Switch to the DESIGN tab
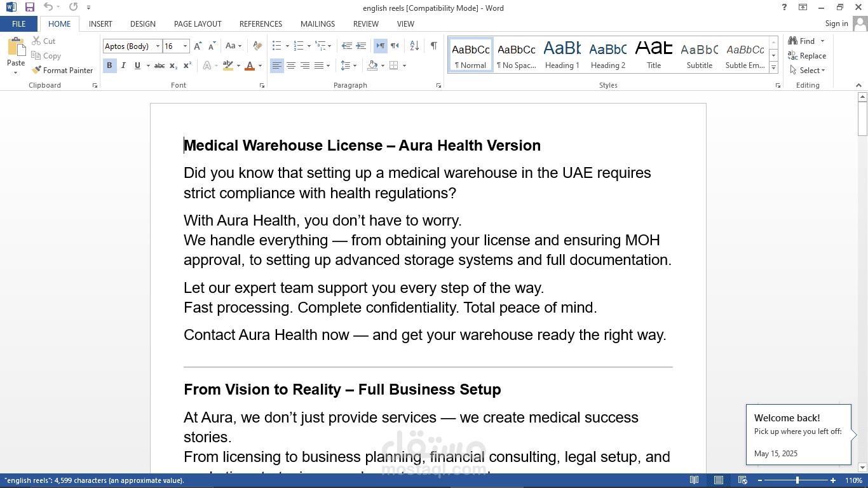This screenshot has height=488, width=868. tap(143, 24)
